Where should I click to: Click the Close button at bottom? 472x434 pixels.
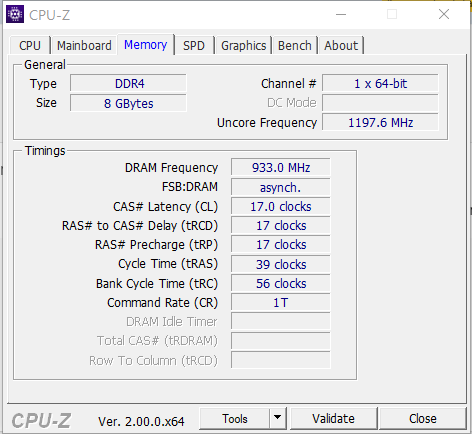point(423,418)
